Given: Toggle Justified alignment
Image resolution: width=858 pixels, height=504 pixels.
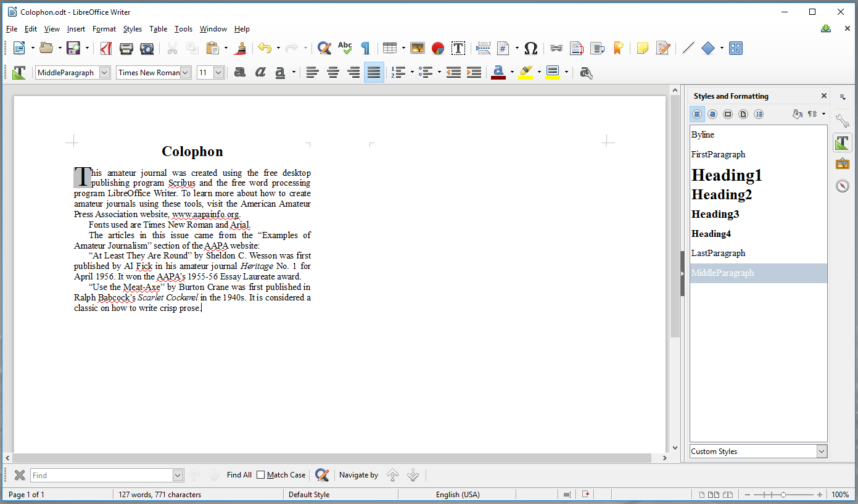Looking at the screenshot, I should pos(374,73).
